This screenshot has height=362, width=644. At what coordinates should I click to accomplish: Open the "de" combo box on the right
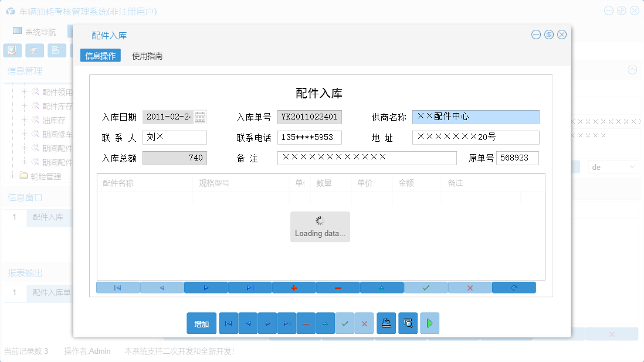pos(613,166)
